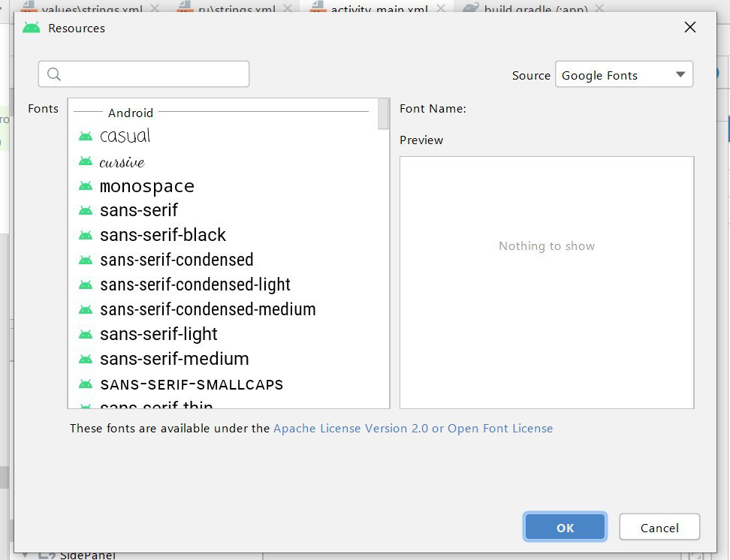This screenshot has width=730, height=560.
Task: Close the Resources dialog with X
Action: [690, 28]
